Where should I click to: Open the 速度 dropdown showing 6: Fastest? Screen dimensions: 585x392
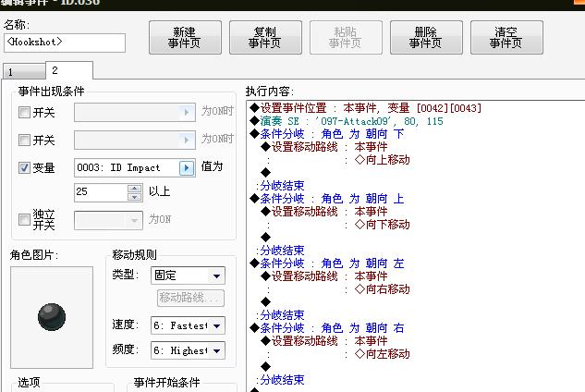pyautogui.click(x=188, y=325)
